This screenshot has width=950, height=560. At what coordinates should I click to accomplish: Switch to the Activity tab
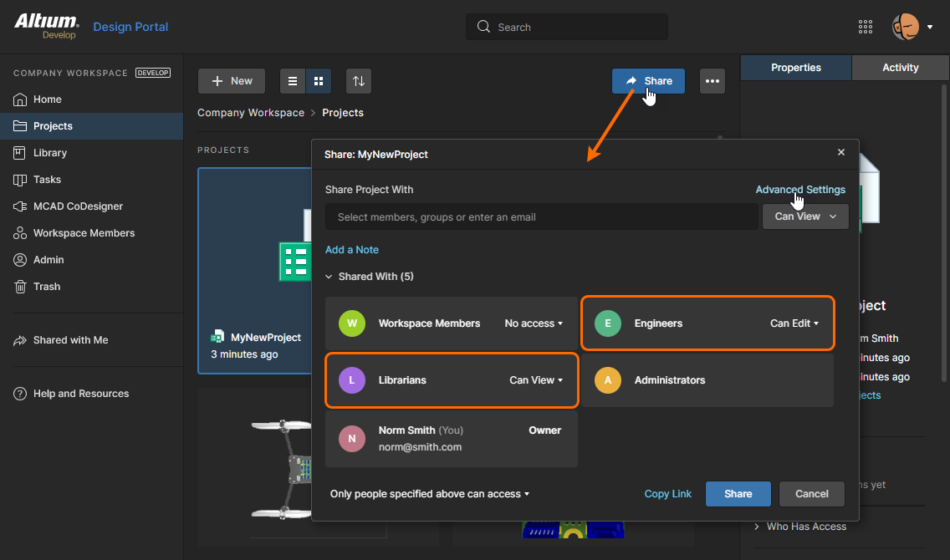click(900, 68)
